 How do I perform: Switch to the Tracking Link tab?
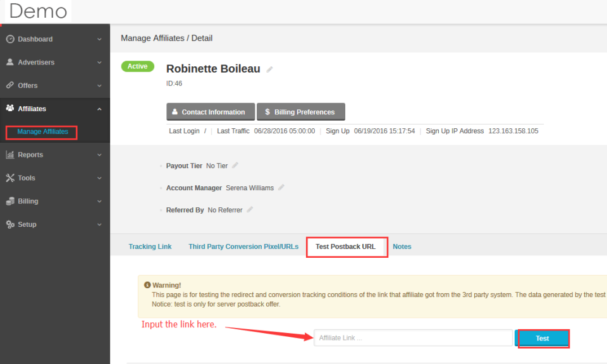[x=150, y=246]
